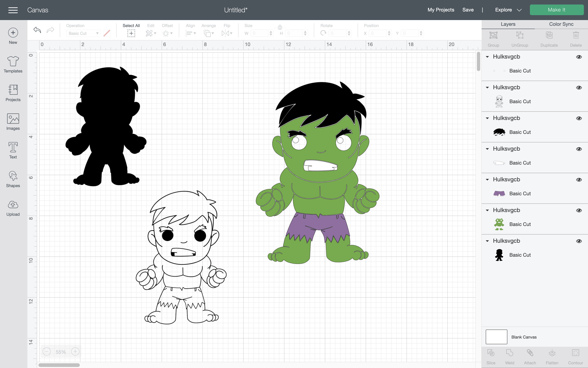Collapse the Hulksvgcb outline drawing group
Screen dimensions: 588x368
tap(487, 88)
